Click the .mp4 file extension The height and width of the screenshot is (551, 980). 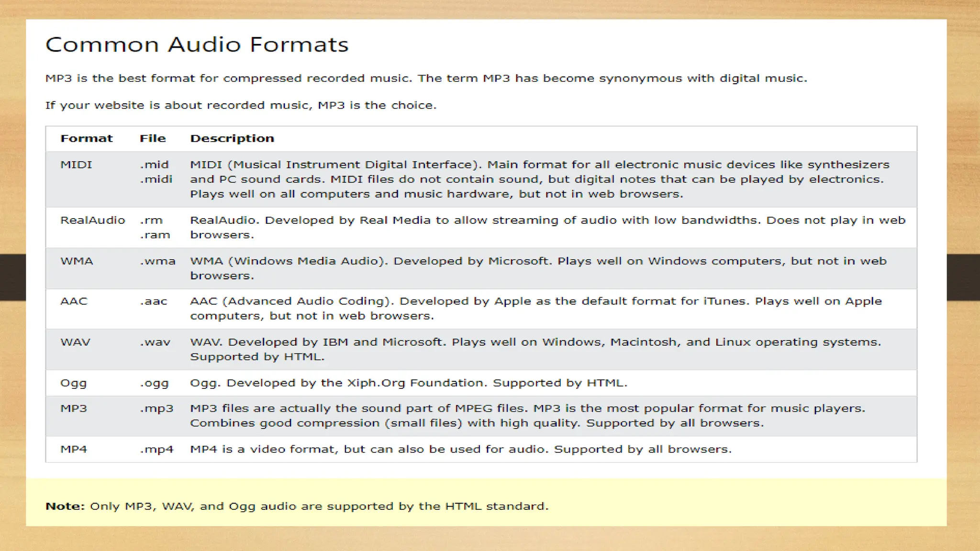coord(156,450)
